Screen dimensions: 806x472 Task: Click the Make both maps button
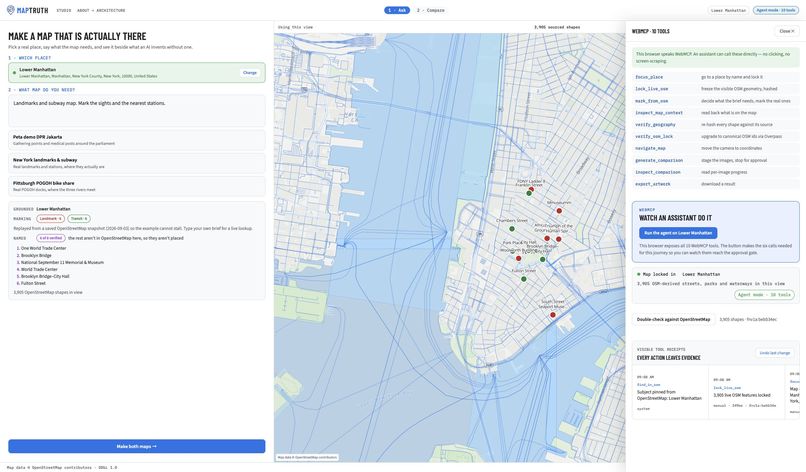[x=137, y=446]
